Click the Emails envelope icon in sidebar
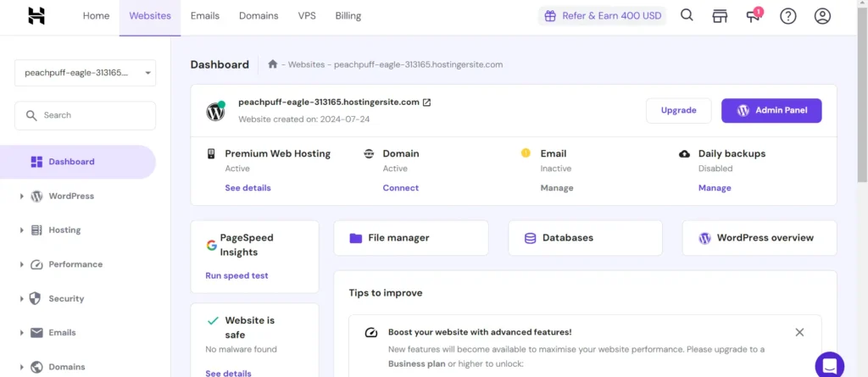Image resolution: width=868 pixels, height=377 pixels. point(36,333)
